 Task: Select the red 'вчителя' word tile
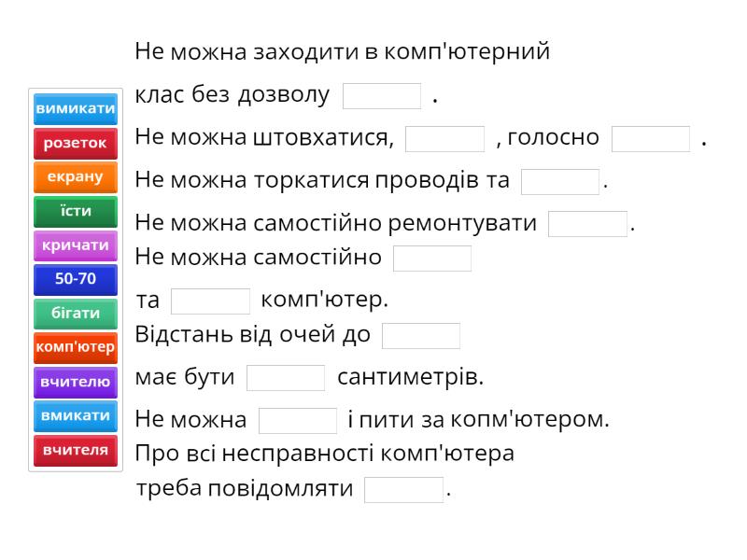pos(76,450)
